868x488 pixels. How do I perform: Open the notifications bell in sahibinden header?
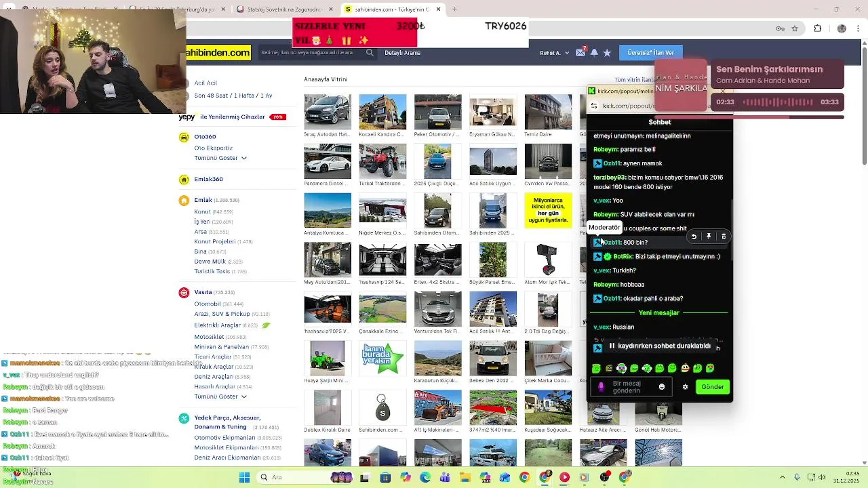[594, 52]
